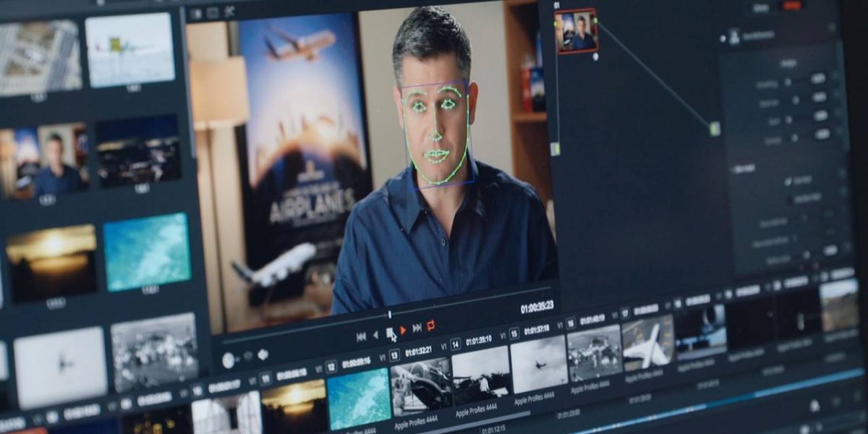Viewport: 868px width, 434px height.
Task: Toggle the red loop playback icon
Action: pyautogui.click(x=431, y=325)
